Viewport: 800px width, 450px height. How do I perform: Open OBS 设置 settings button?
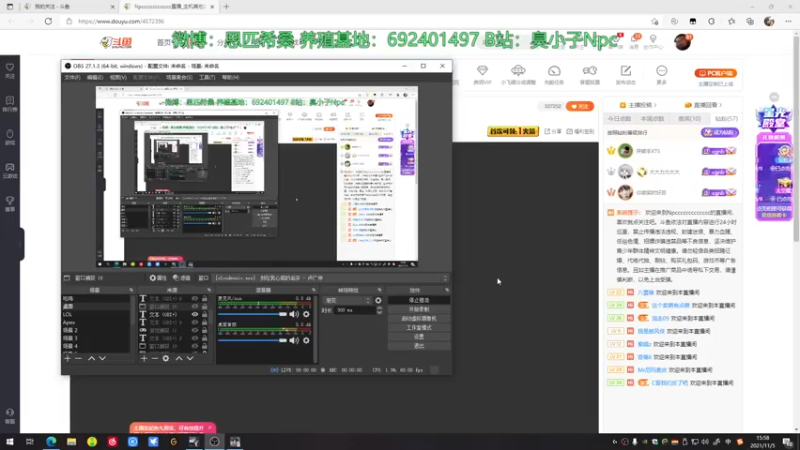tap(419, 337)
